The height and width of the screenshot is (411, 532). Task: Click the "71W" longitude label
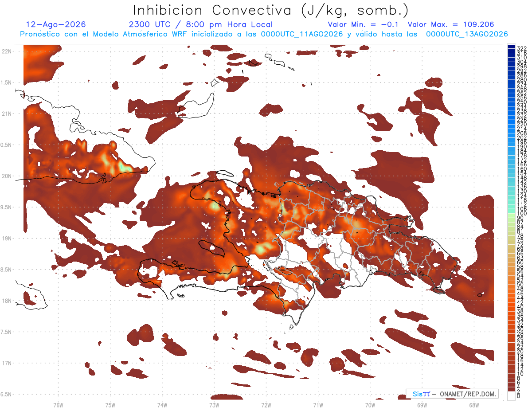(318, 404)
